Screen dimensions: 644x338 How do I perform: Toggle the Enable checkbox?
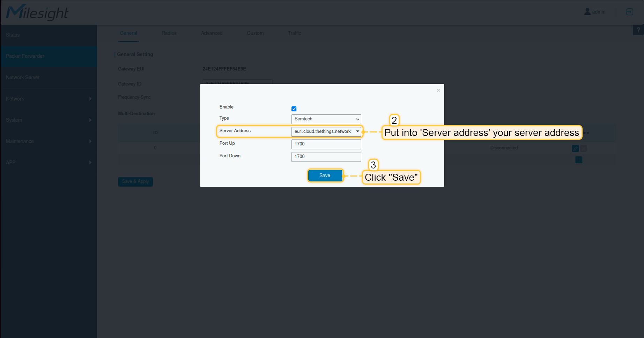pos(294,109)
